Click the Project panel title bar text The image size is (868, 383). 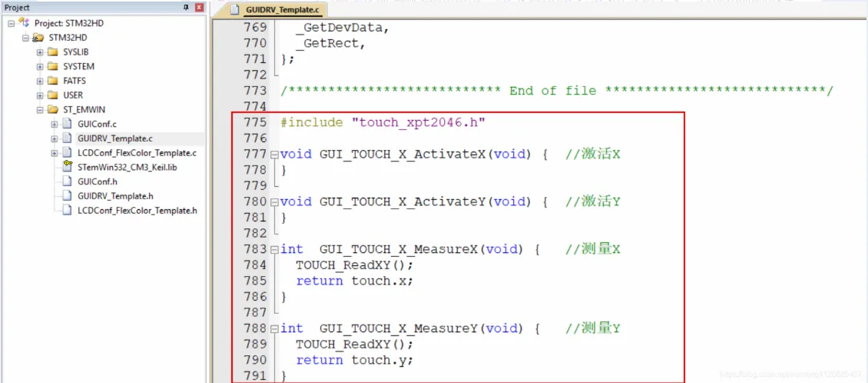coord(17,8)
